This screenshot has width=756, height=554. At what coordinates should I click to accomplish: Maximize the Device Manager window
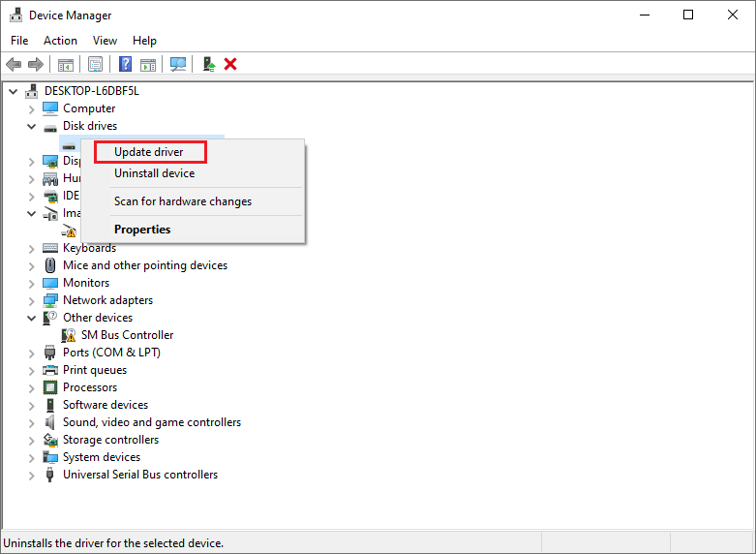(x=688, y=15)
